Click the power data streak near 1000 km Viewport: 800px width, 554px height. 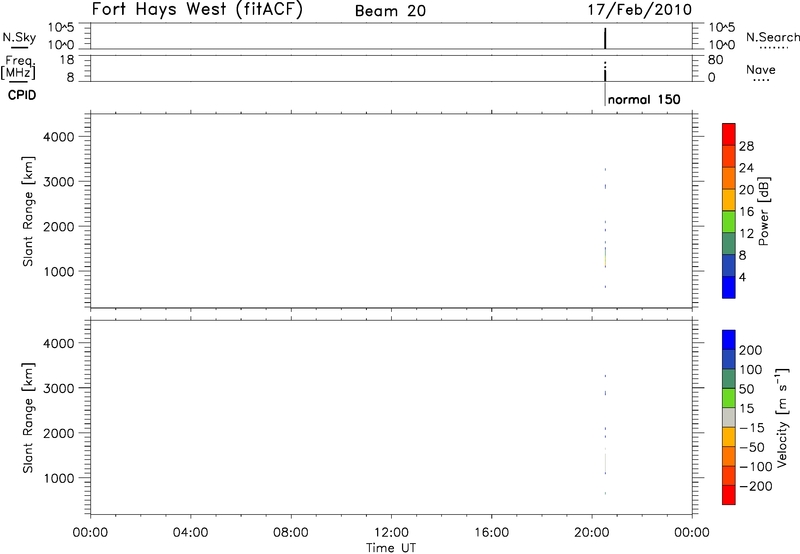(606, 258)
